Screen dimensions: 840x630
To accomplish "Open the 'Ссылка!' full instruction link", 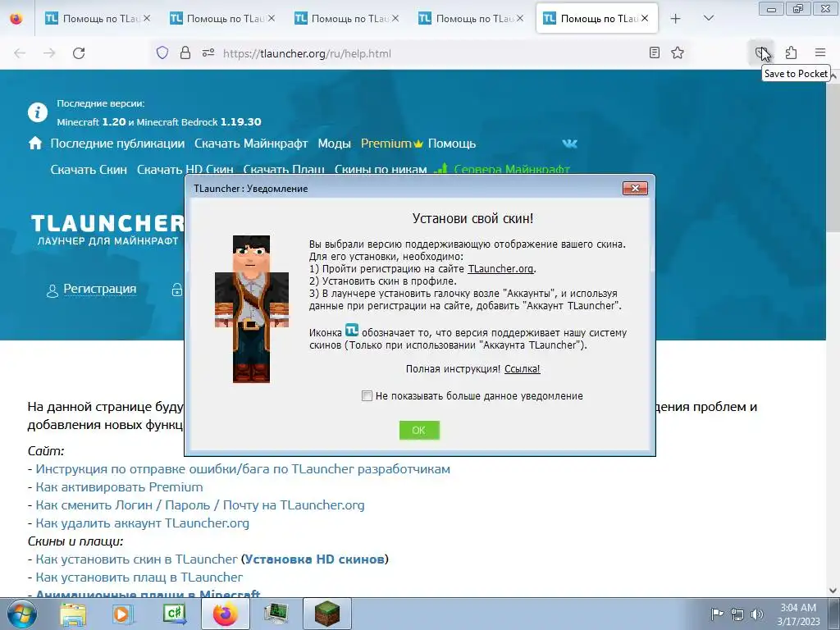I will point(523,368).
